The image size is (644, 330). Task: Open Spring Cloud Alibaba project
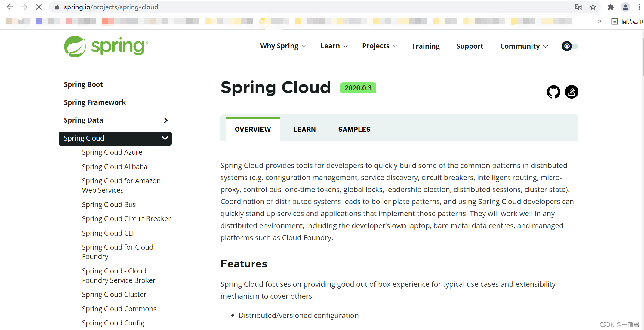[x=115, y=167]
